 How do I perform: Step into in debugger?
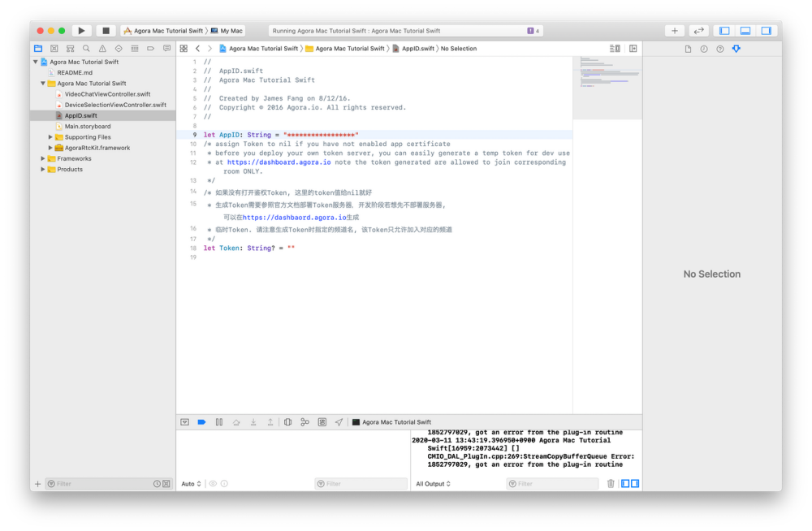tap(253, 422)
